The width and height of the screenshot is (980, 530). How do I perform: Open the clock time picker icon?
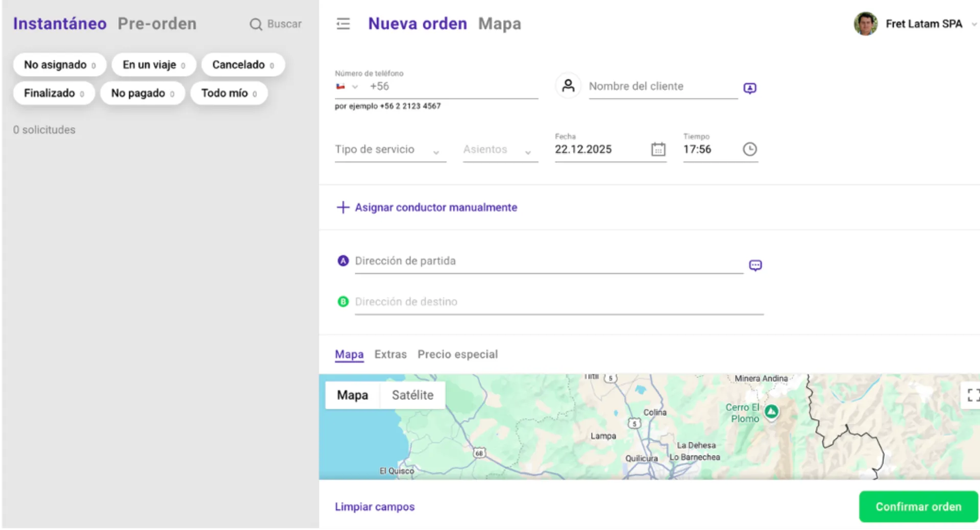click(749, 149)
